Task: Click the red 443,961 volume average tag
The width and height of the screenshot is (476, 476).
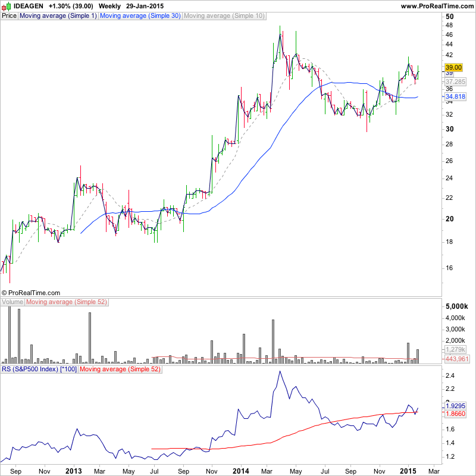Action: (x=457, y=359)
